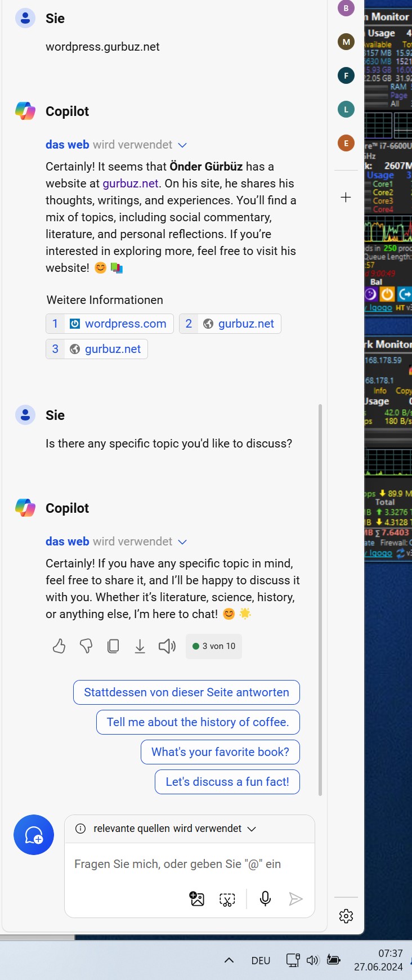The height and width of the screenshot is (980, 412).
Task: Click the 'Info' link in the Network Monitor gadget
Action: (380, 391)
